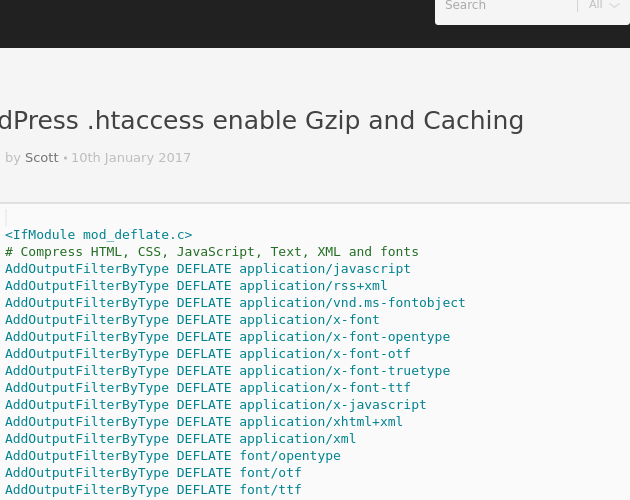The height and width of the screenshot is (500, 630).
Task: Click the application/x-font-opentype line
Action: click(227, 337)
